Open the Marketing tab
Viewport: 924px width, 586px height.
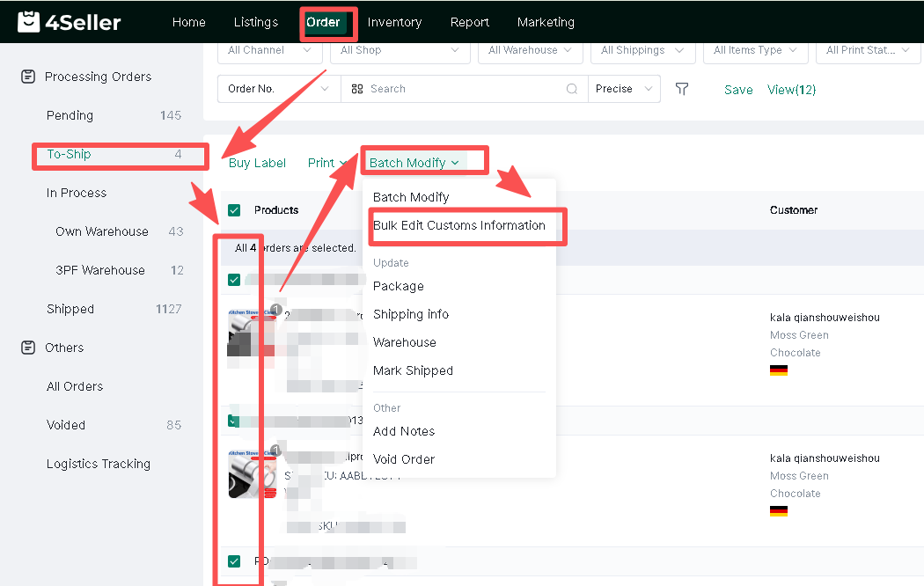click(546, 22)
